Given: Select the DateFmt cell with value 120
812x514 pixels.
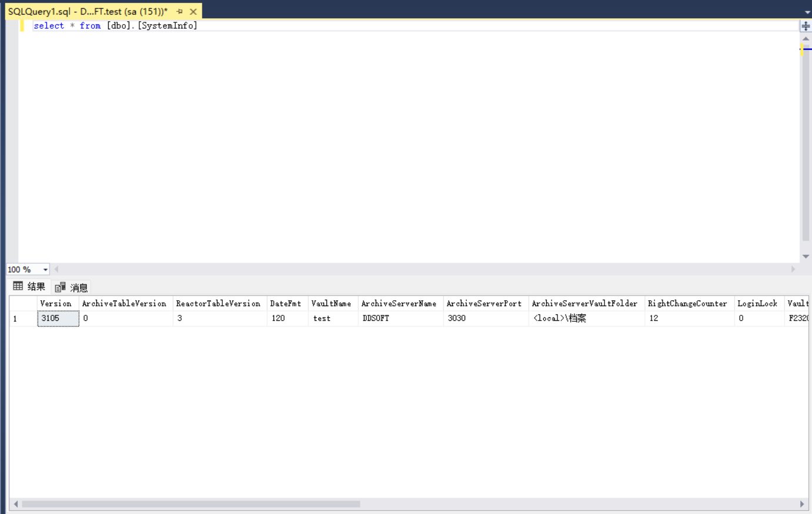Looking at the screenshot, I should tap(288, 318).
